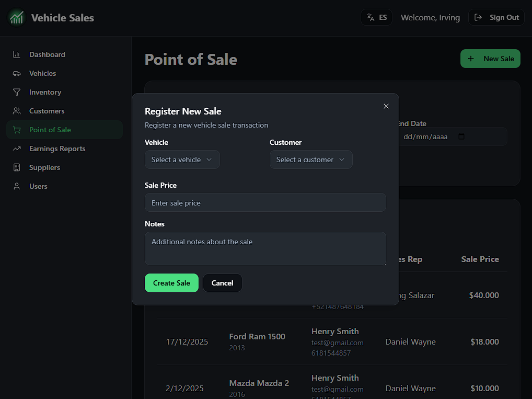
Task: Focus the Enter sale price field
Action: coord(265,203)
